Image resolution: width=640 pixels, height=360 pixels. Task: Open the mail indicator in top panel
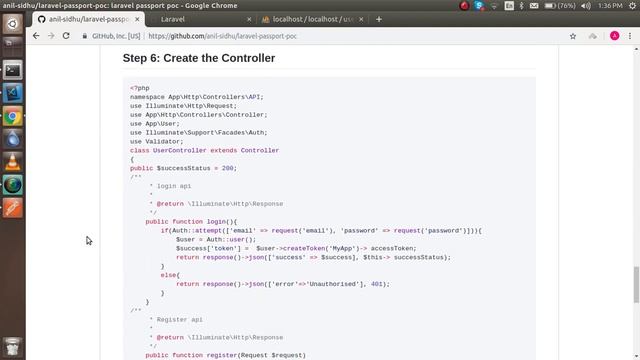(x=534, y=6)
